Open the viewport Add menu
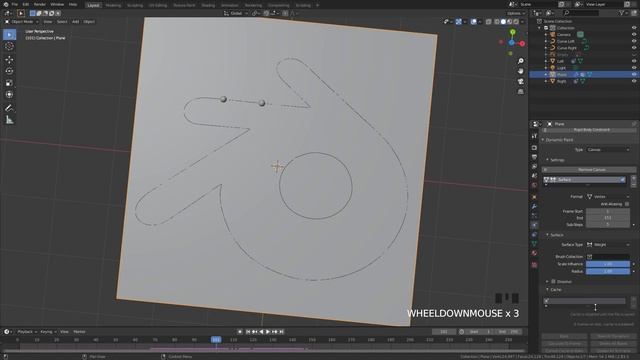Image resolution: width=640 pixels, height=360 pixels. tap(76, 22)
